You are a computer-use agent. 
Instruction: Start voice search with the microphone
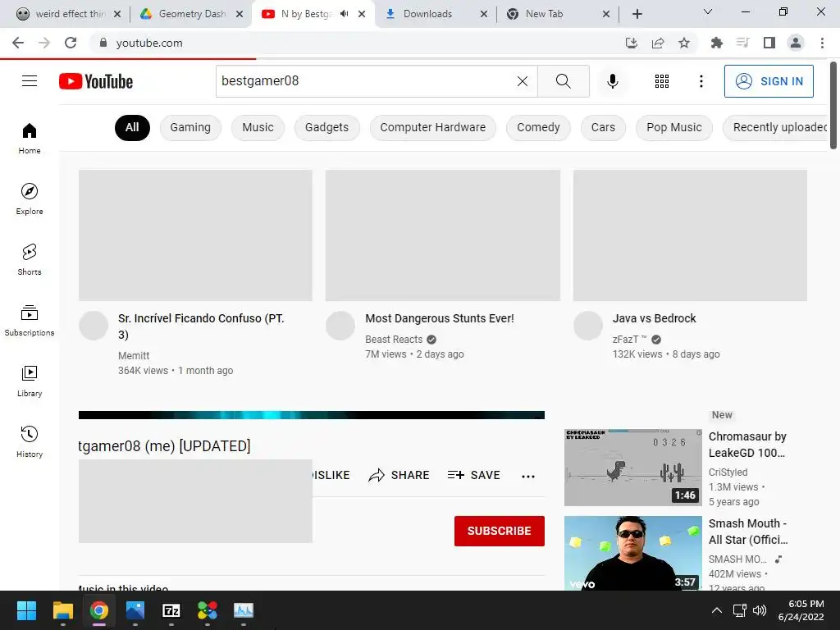[612, 81]
